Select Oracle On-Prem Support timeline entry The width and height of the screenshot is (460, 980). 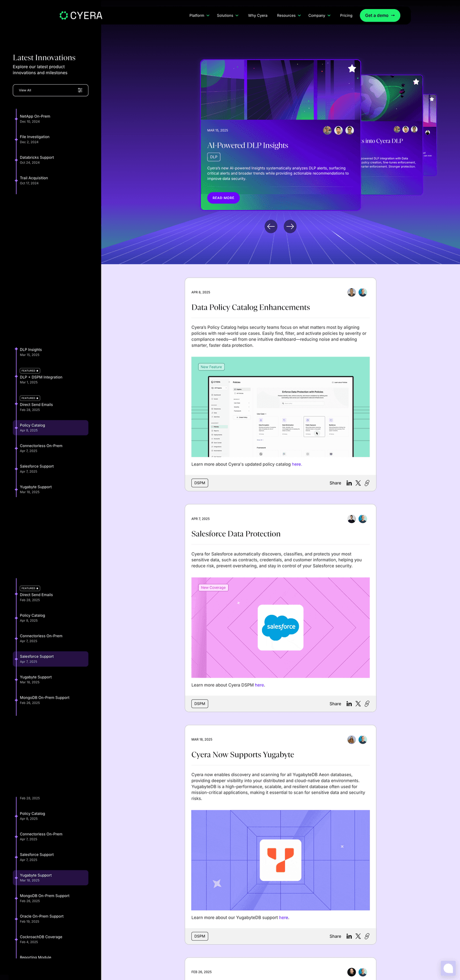click(42, 919)
